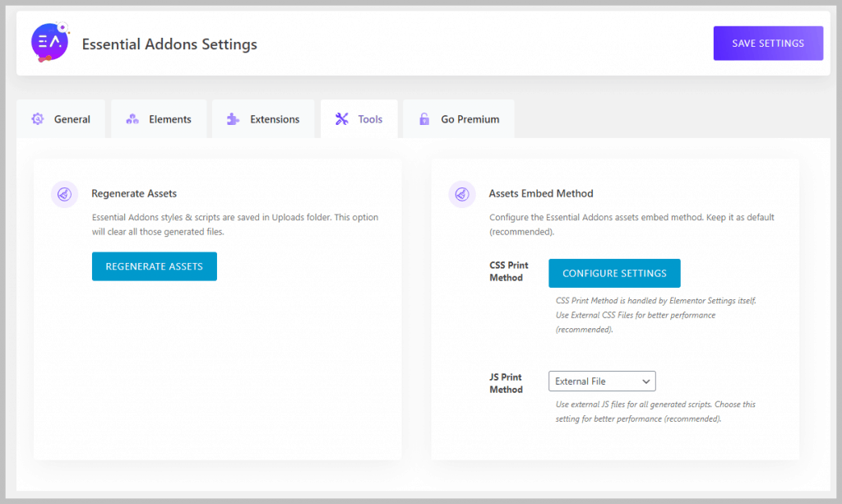Click the 'CSS Print Method is handled' note
Image resolution: width=842 pixels, height=504 pixels.
click(x=655, y=315)
